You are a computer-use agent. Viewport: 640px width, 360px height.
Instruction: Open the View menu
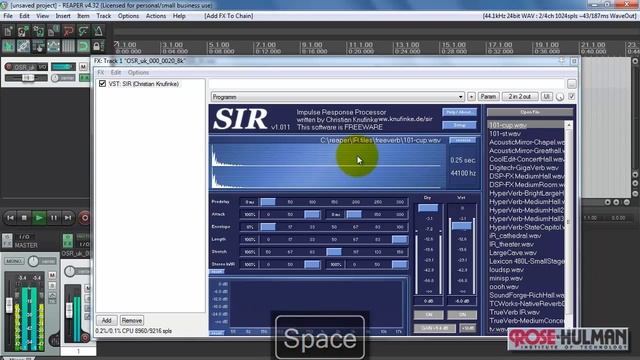pyautogui.click(x=42, y=16)
